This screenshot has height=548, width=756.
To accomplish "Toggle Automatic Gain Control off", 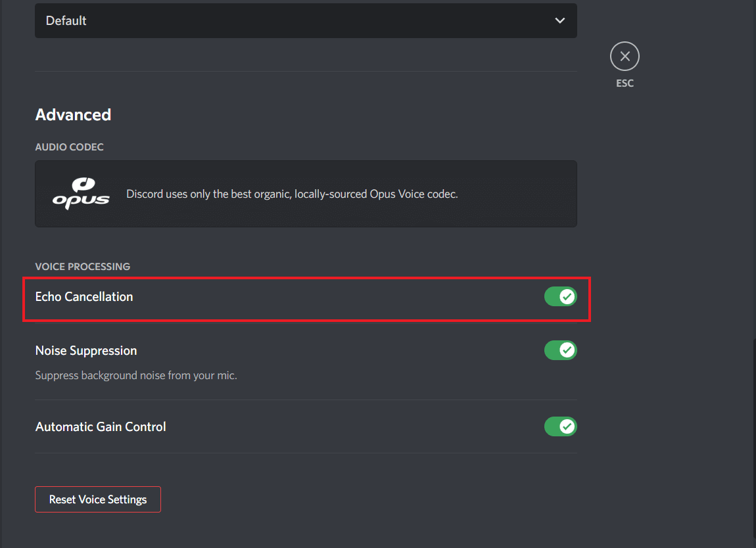I will pos(560,426).
